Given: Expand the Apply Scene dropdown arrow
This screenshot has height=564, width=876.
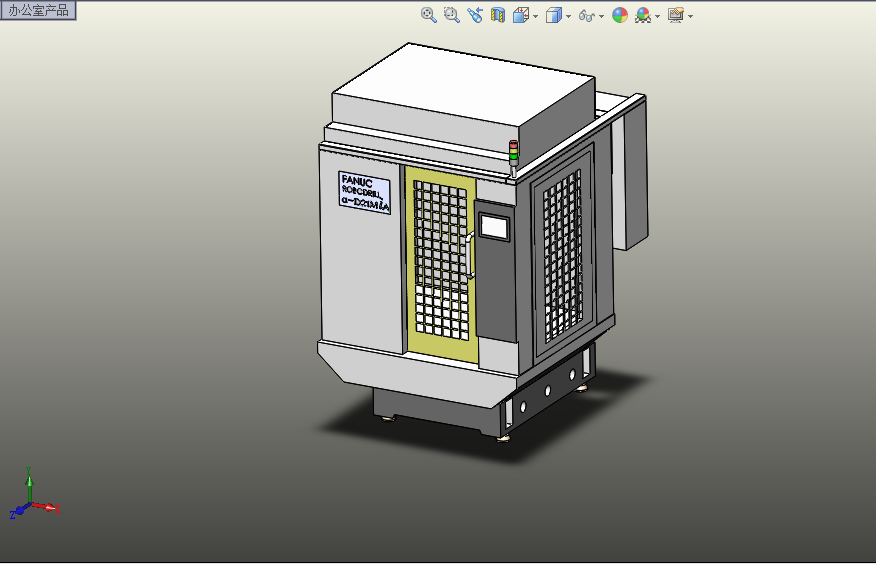Looking at the screenshot, I should tap(658, 16).
